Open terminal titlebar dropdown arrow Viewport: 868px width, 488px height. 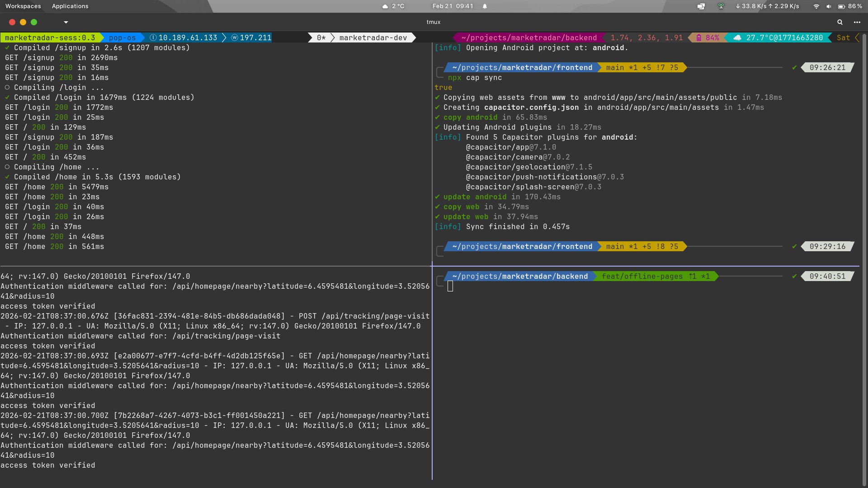click(66, 22)
